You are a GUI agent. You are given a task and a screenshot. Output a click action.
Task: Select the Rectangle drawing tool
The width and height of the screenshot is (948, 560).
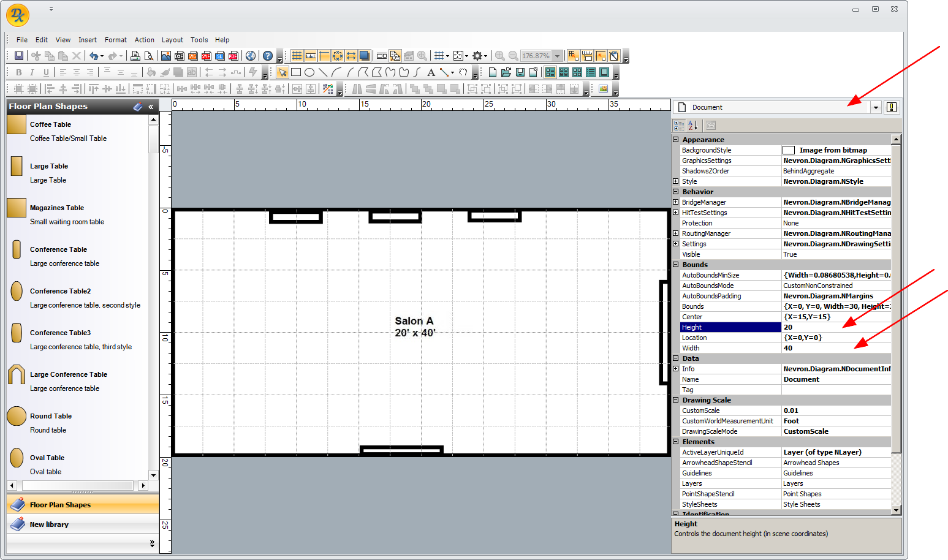point(296,72)
